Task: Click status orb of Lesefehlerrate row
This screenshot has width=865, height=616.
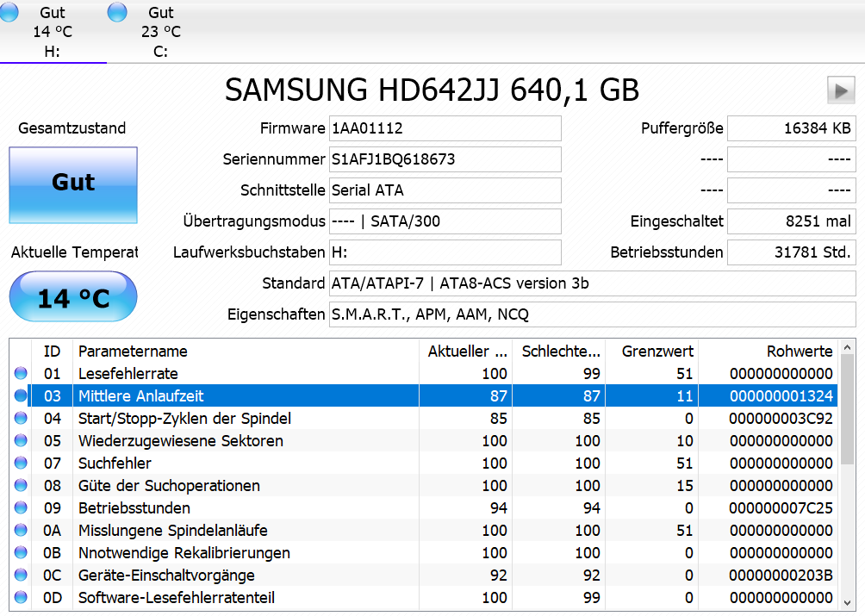Action: point(21,373)
